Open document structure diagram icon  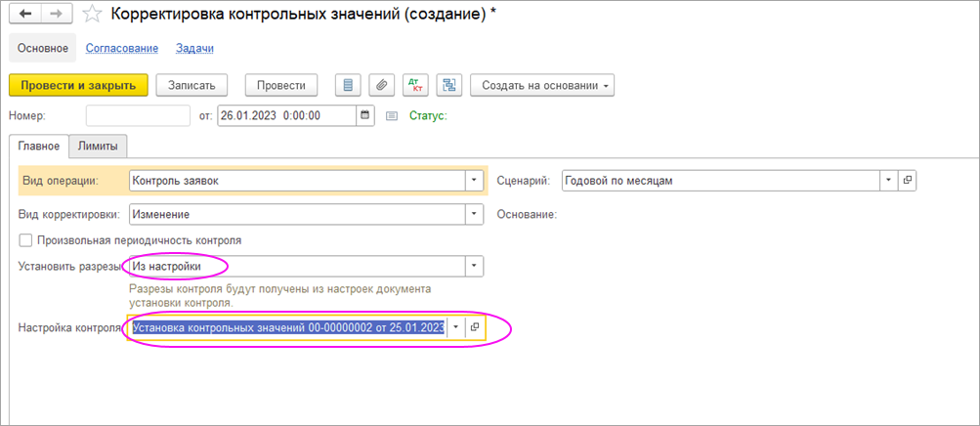(448, 86)
